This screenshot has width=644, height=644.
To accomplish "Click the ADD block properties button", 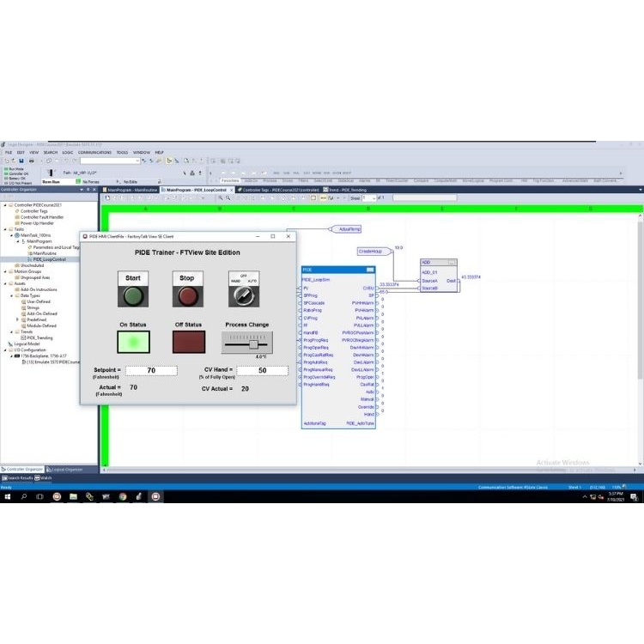I will (x=452, y=263).
